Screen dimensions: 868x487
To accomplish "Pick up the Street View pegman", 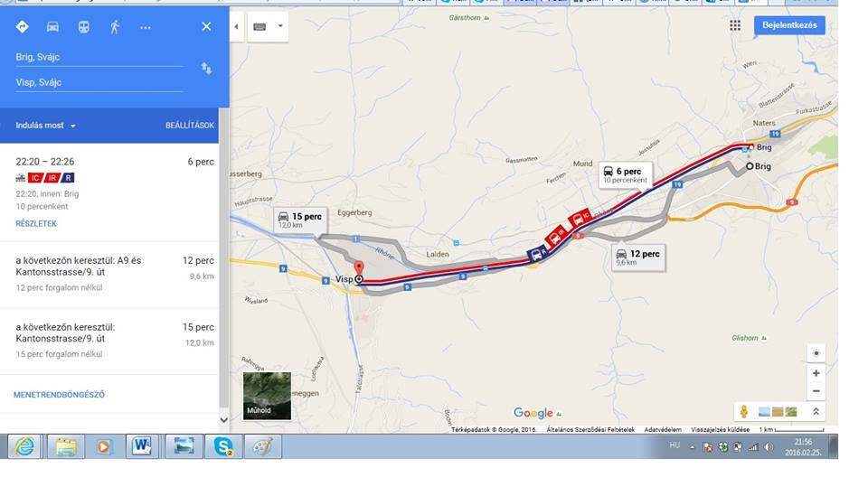I will coord(744,411).
